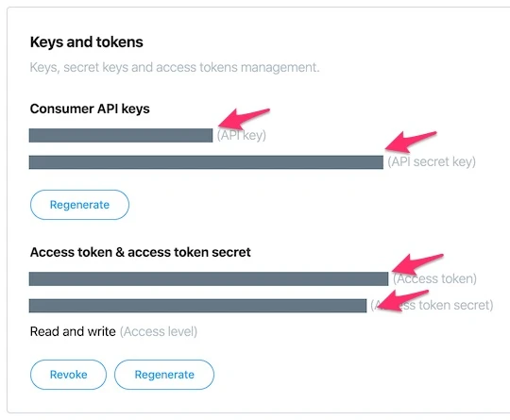Click Regenerate under Consumer API keys
Screen dimensions: 510x420
click(x=79, y=205)
